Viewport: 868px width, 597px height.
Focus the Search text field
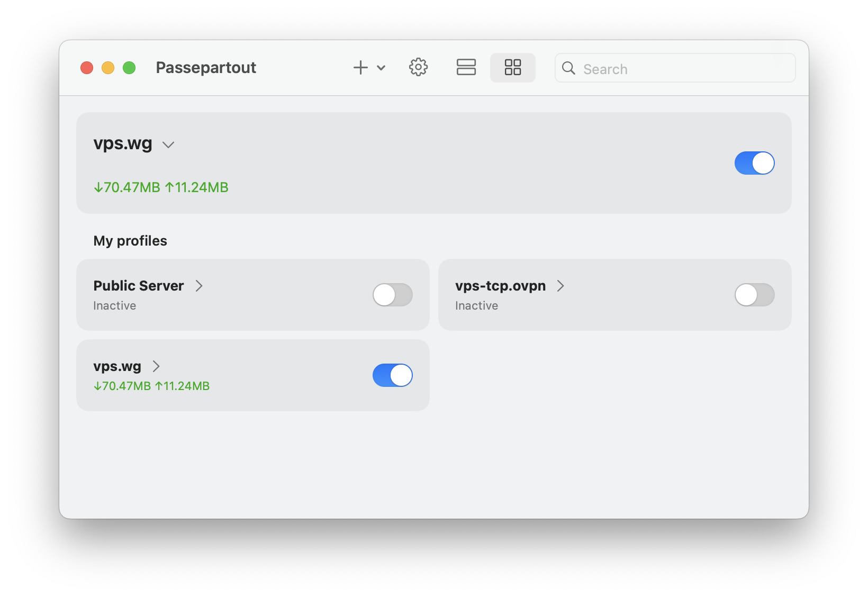click(683, 69)
